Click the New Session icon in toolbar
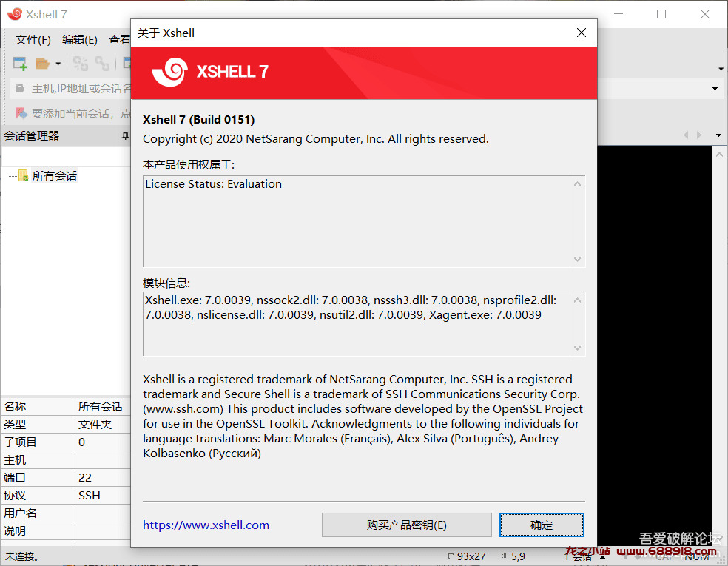The image size is (728, 566). click(20, 63)
